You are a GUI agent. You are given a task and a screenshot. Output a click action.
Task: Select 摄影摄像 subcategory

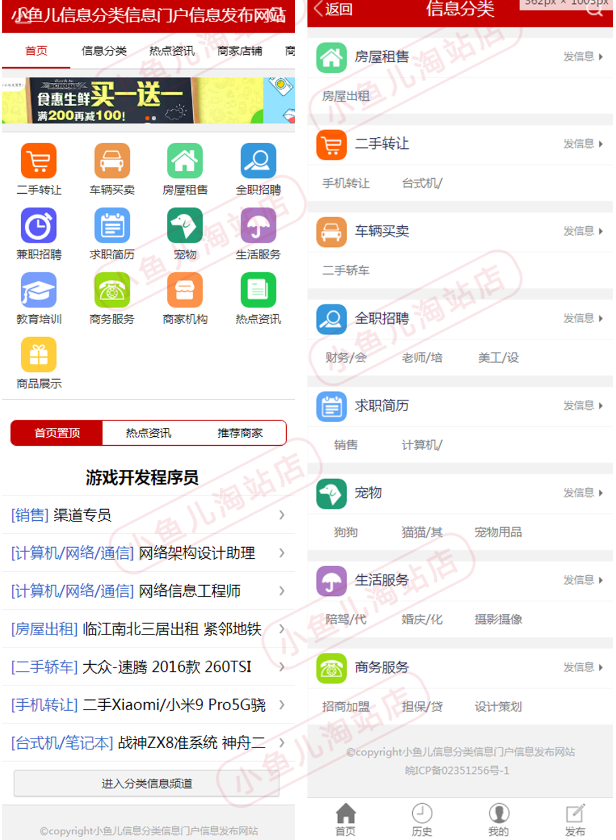click(x=498, y=619)
